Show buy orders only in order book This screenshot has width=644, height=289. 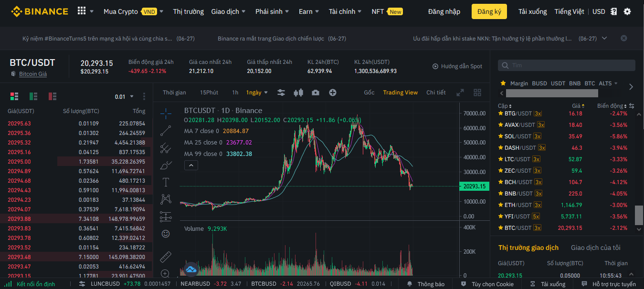coord(33,96)
